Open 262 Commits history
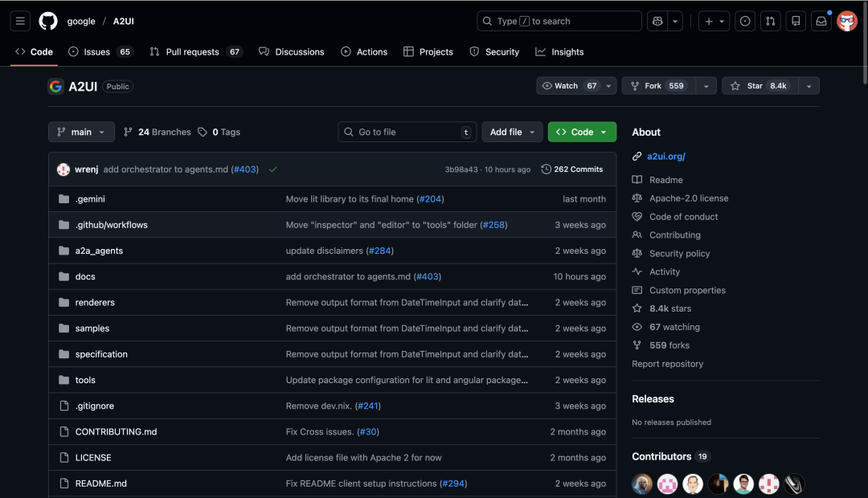Screen dimensions: 868x498 pos(572,169)
